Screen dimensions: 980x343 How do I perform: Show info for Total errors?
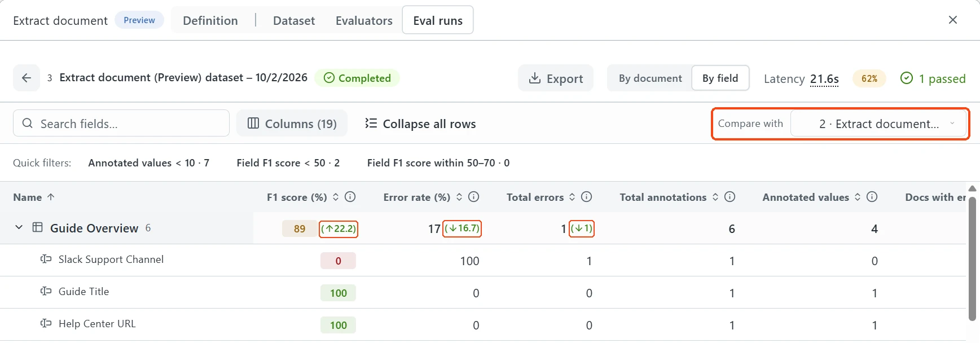tap(587, 197)
